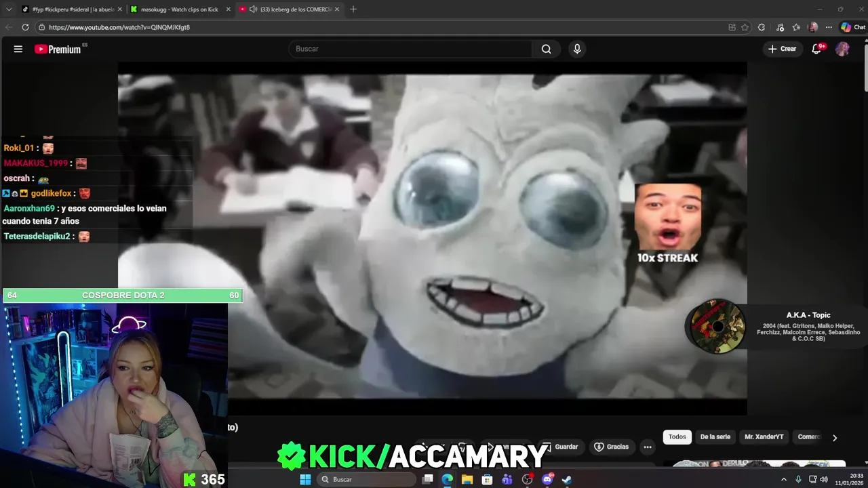Close the TikTok #fyp tab
This screenshot has height=488, width=868.
click(120, 9)
